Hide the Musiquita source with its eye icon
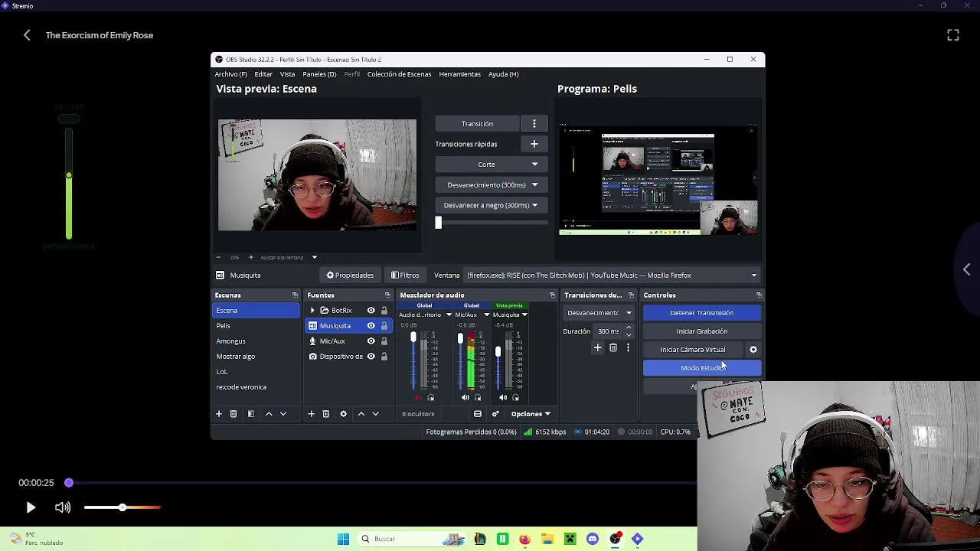The height and width of the screenshot is (551, 980). pos(371,326)
